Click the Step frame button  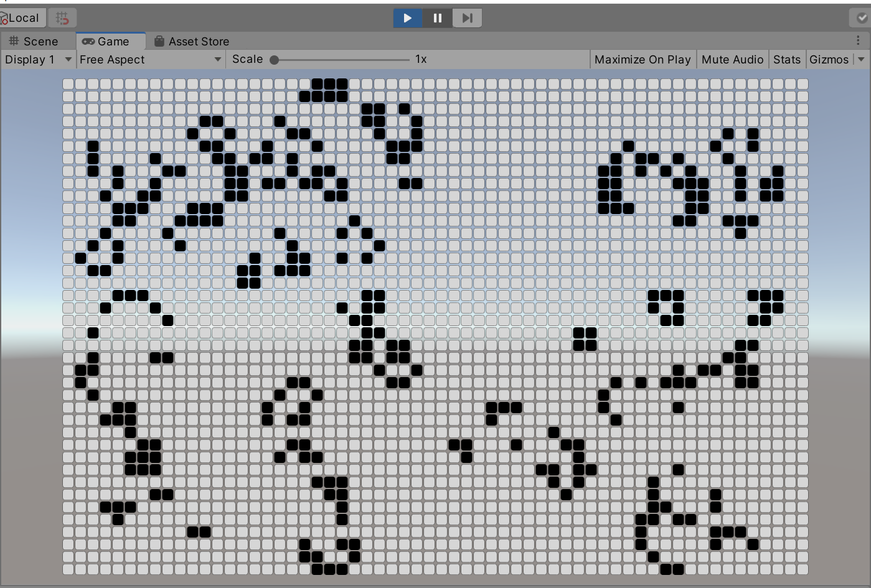pyautogui.click(x=467, y=18)
